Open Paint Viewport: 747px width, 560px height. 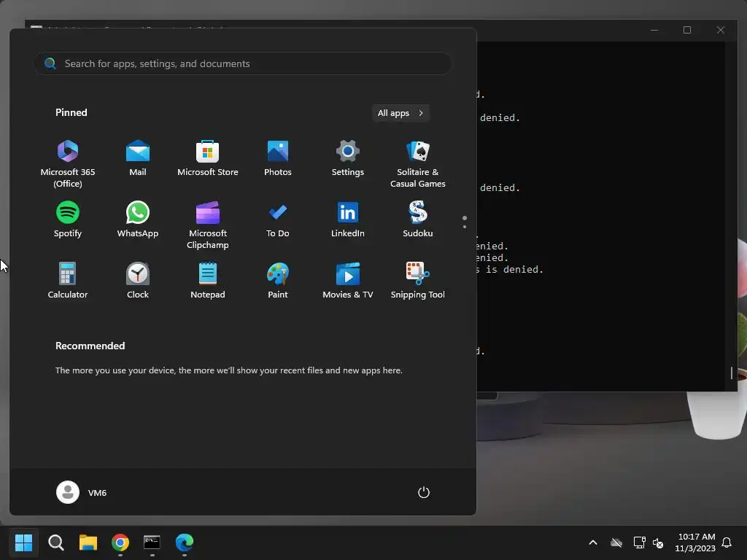tap(278, 281)
